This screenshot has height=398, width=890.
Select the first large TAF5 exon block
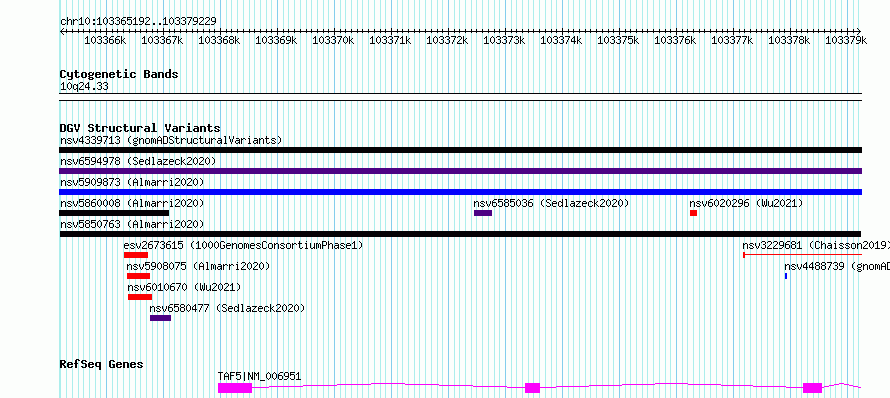[235, 388]
